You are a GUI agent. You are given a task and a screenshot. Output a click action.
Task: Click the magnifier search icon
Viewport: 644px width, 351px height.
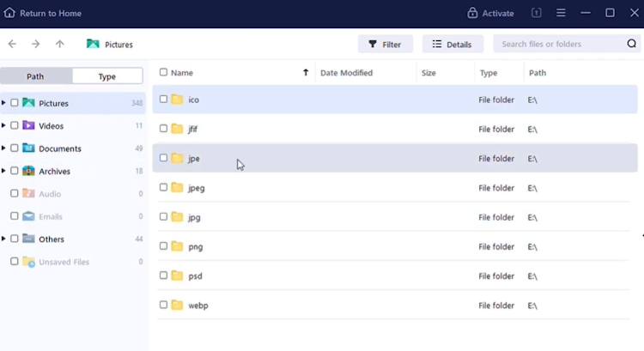click(x=631, y=44)
